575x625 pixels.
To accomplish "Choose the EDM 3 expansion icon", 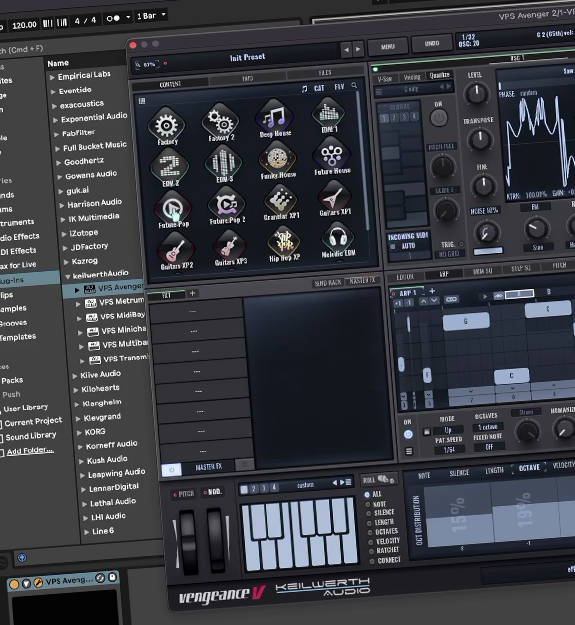I will pos(224,163).
